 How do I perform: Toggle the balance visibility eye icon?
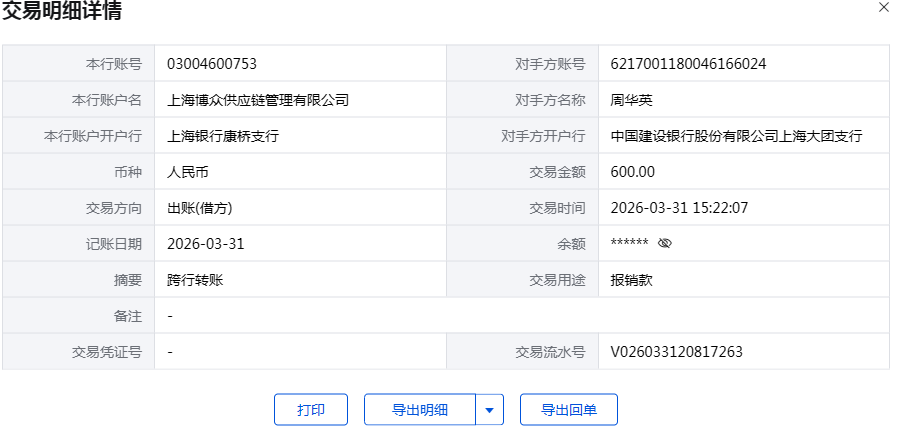click(x=665, y=243)
